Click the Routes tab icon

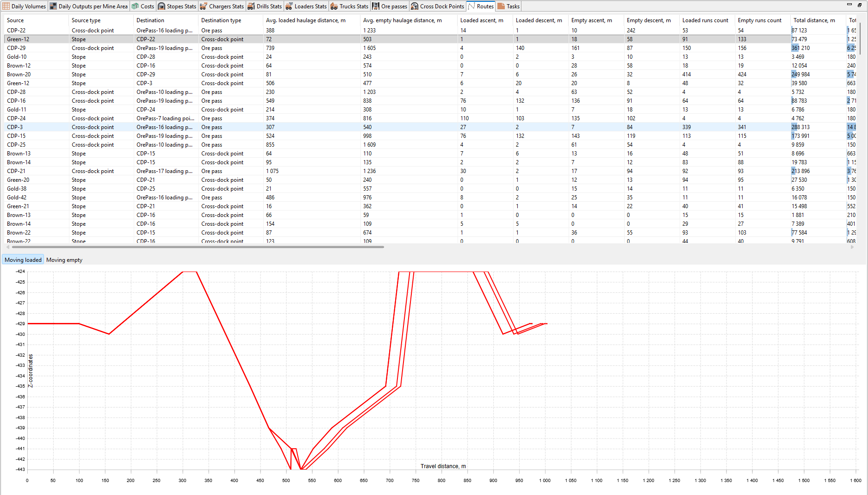coord(471,6)
